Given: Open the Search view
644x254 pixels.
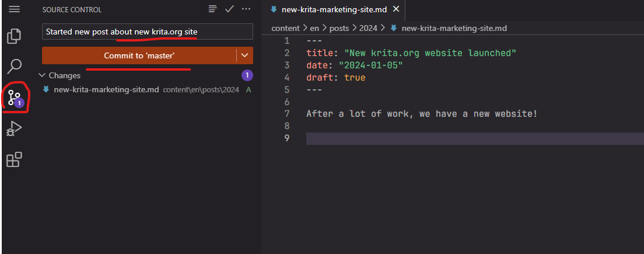Looking at the screenshot, I should pos(15,67).
